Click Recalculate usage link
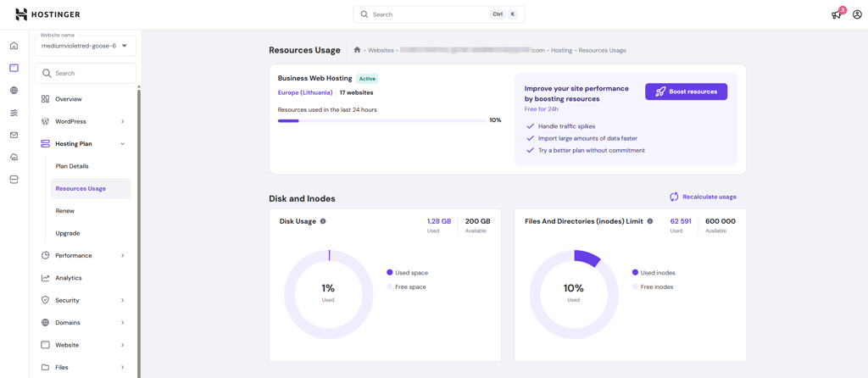 (703, 197)
